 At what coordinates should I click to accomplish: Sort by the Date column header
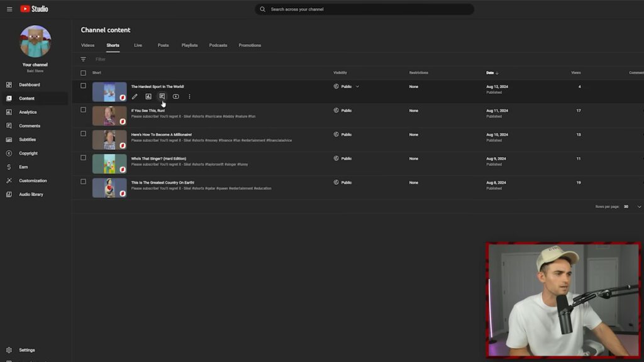pyautogui.click(x=490, y=73)
